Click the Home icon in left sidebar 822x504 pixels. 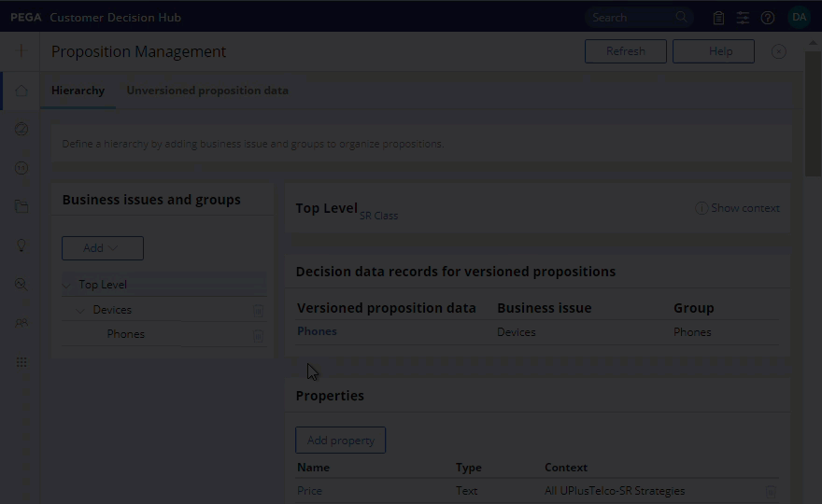[21, 91]
